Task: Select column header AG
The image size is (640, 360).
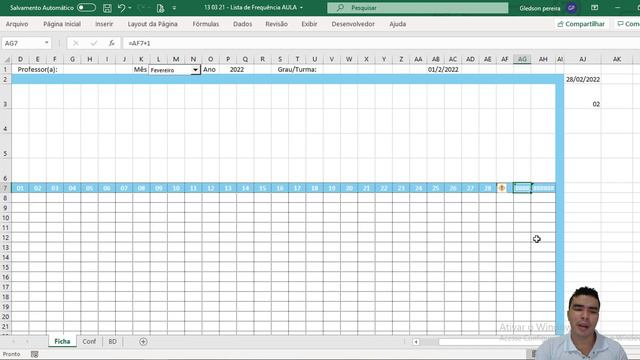Action: click(x=522, y=60)
